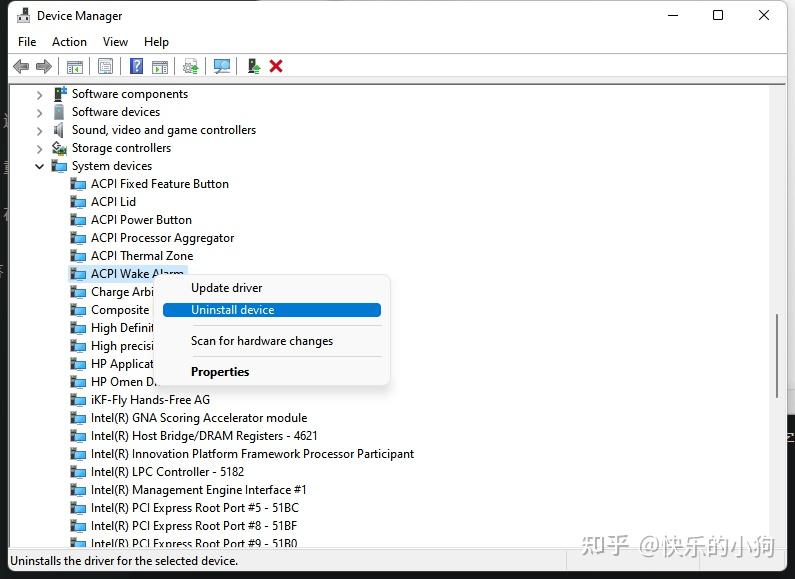Select Intel(R) PCI Express Root Port #8 - 51BF
The width and height of the screenshot is (795, 579).
pyautogui.click(x=194, y=526)
